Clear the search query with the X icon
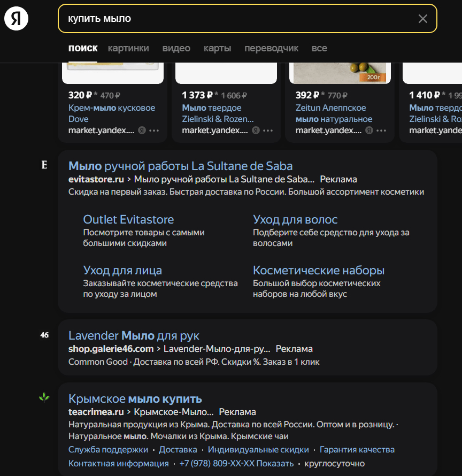This screenshot has width=462, height=476. pos(422,19)
